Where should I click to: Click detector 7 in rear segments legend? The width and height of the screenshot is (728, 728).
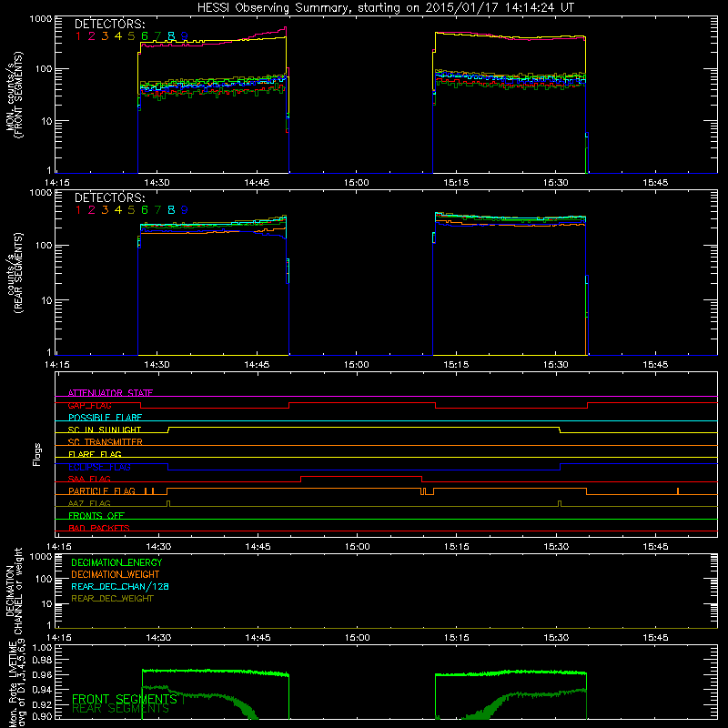[x=157, y=210]
